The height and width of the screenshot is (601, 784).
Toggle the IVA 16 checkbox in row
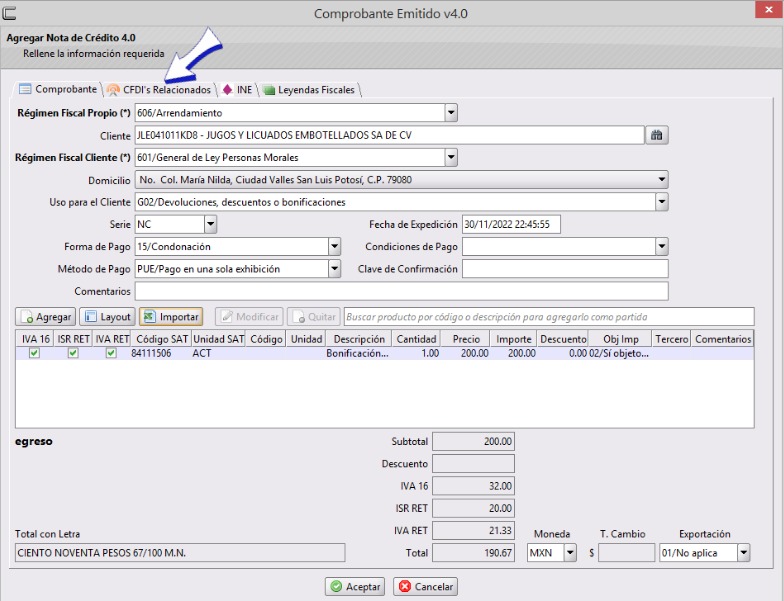[x=34, y=353]
